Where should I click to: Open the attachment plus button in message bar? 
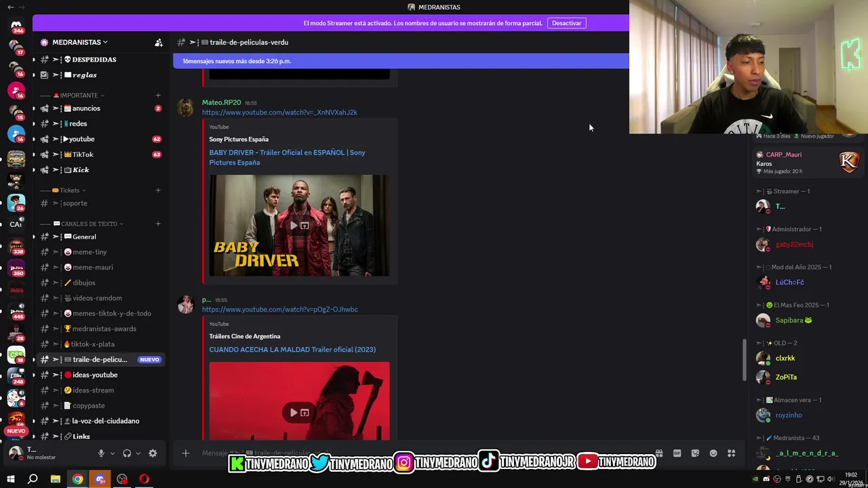click(186, 453)
